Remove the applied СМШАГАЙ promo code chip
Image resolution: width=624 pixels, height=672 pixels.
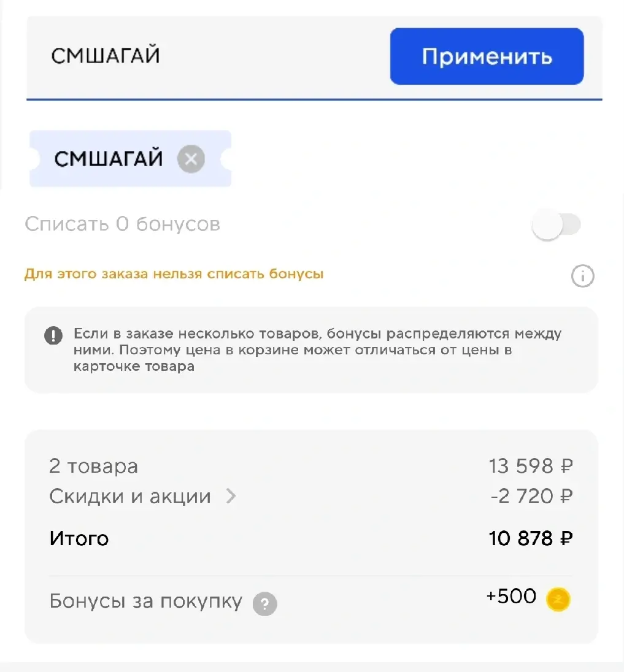coord(191,159)
